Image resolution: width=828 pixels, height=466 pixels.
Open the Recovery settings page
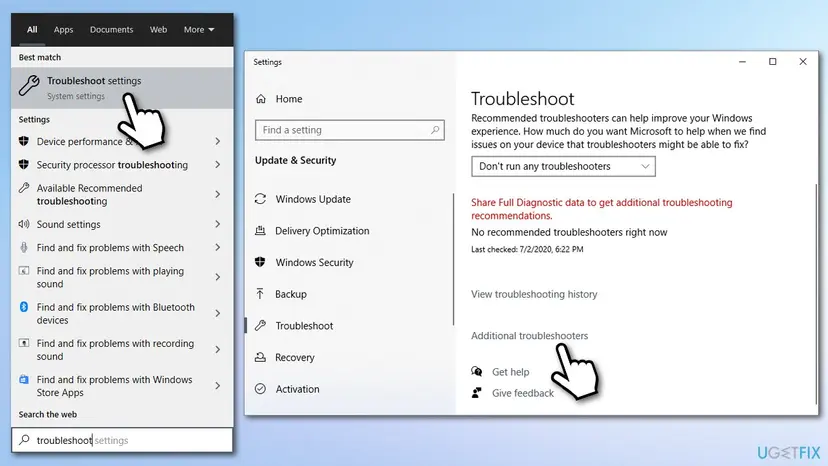coord(295,358)
